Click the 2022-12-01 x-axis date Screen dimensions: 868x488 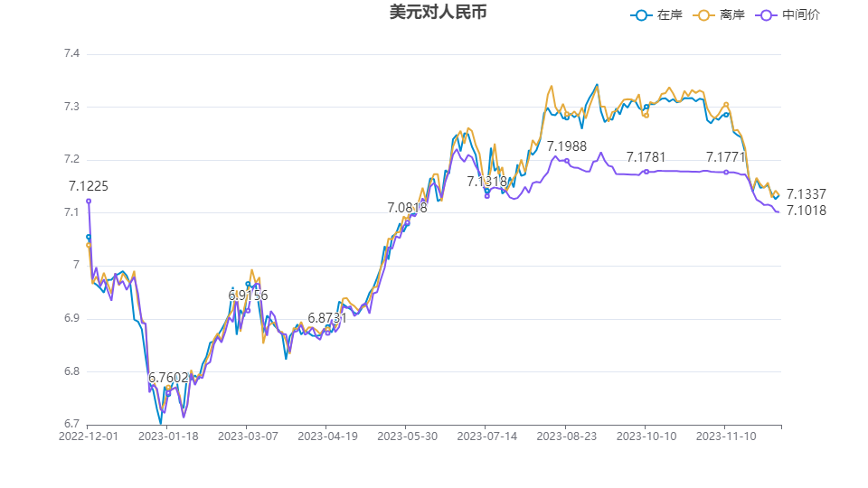tap(88, 436)
